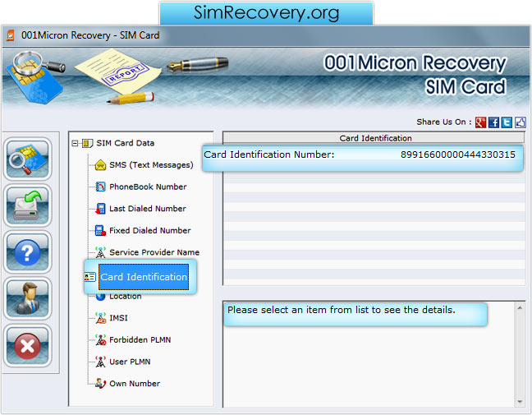This screenshot has width=532, height=415.
Task: Open the SimRecovery.org banner link
Action: click(266, 13)
